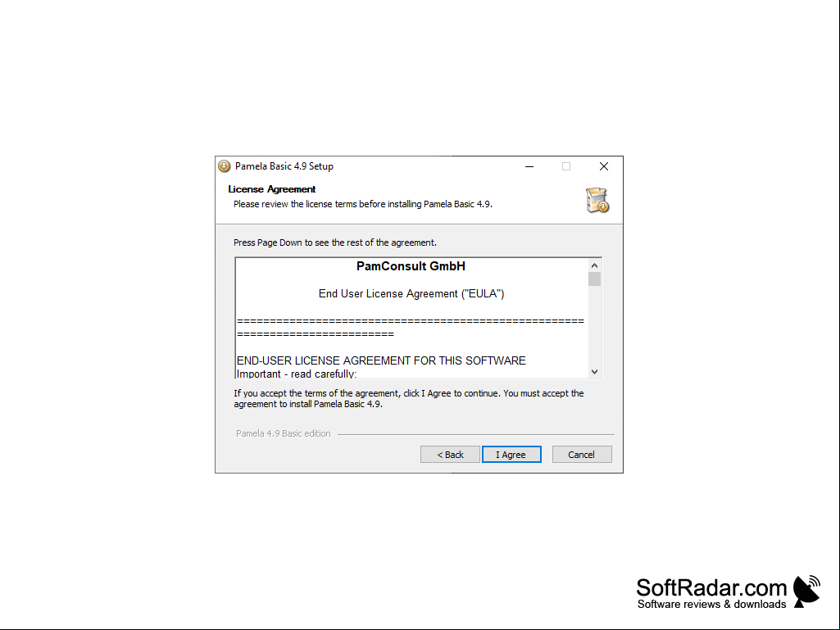Click the SoftRadar satellite dish logo icon
The width and height of the screenshot is (840, 630).
(x=806, y=591)
